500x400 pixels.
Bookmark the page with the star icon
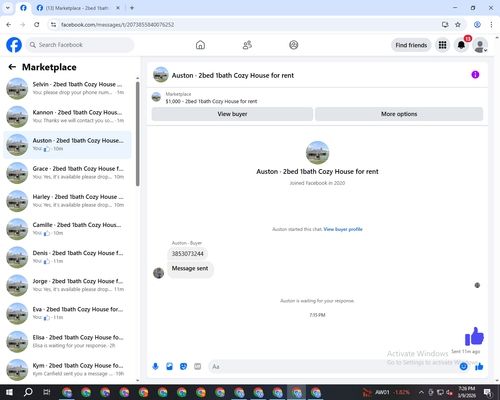pos(458,25)
